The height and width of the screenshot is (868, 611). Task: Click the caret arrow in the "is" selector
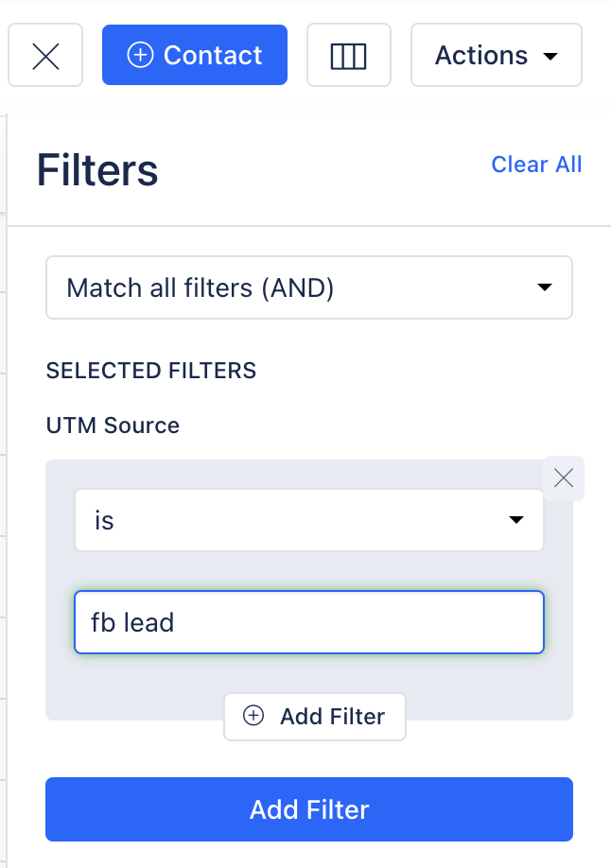[516, 520]
